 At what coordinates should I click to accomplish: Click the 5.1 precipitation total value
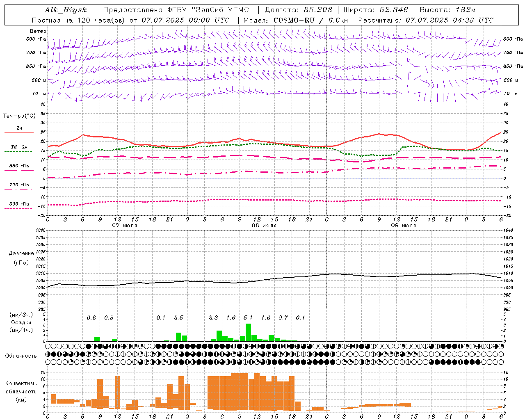pyautogui.click(x=248, y=317)
